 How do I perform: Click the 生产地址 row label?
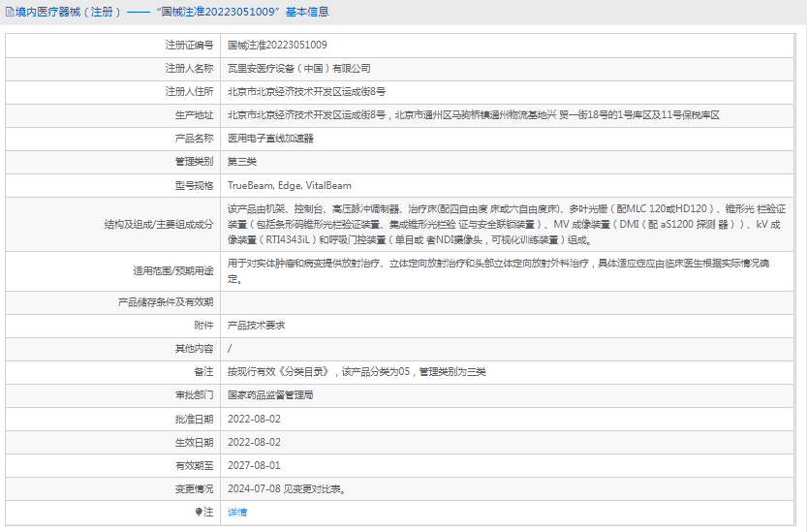pos(195,115)
